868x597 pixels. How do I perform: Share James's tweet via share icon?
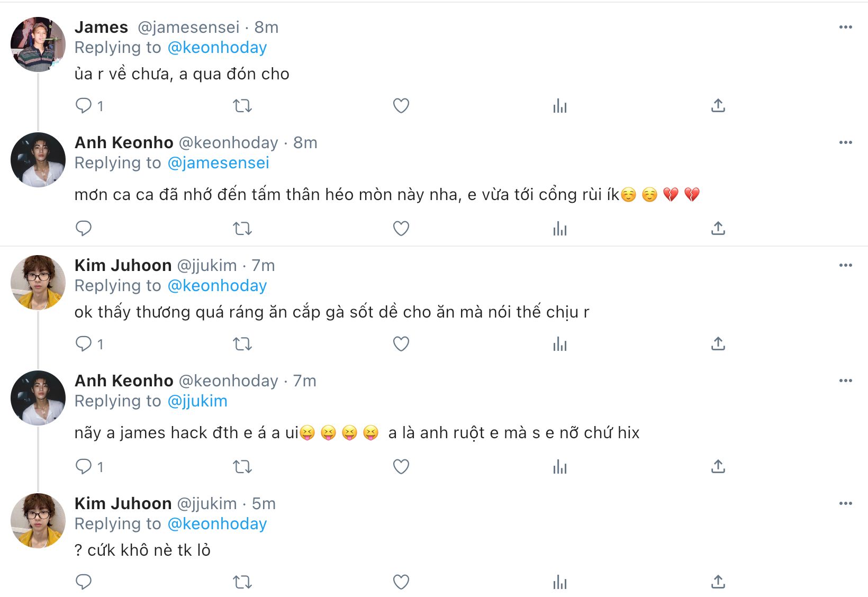[718, 106]
